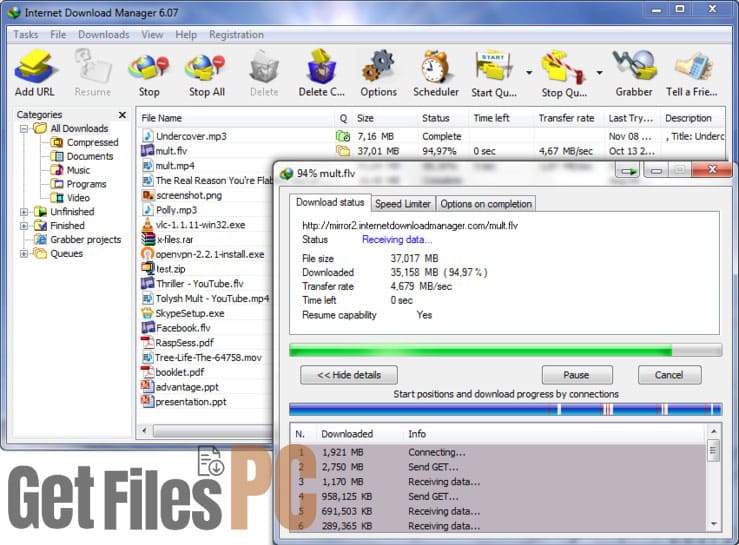
Task: Sort by the File Name column header
Action: tap(236, 118)
